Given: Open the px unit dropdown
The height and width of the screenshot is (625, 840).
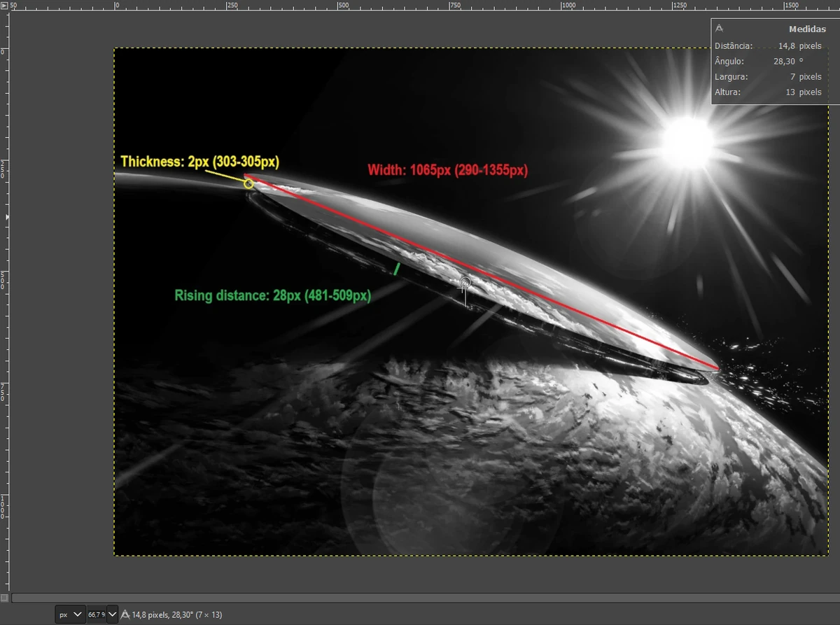Looking at the screenshot, I should [70, 615].
